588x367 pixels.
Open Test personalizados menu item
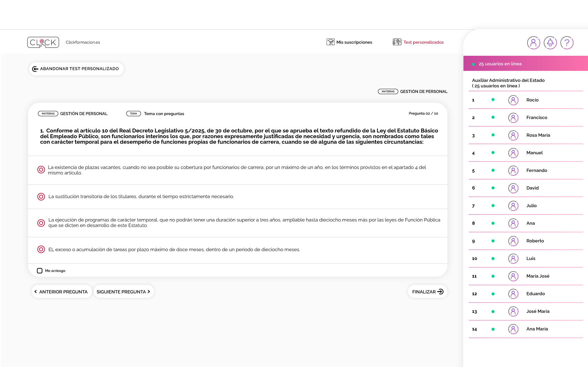[418, 42]
